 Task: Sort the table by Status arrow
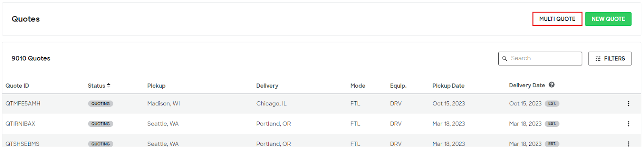tap(109, 85)
